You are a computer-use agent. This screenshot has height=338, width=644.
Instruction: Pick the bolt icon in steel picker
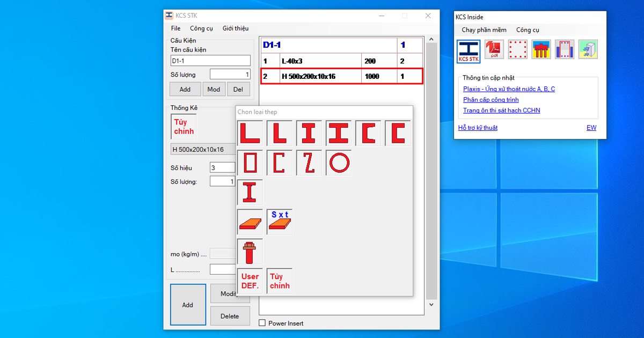coord(250,252)
